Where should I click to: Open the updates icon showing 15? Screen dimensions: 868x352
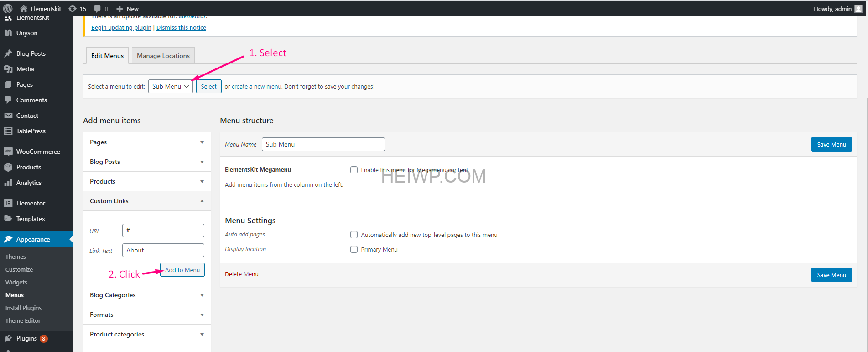(72, 9)
